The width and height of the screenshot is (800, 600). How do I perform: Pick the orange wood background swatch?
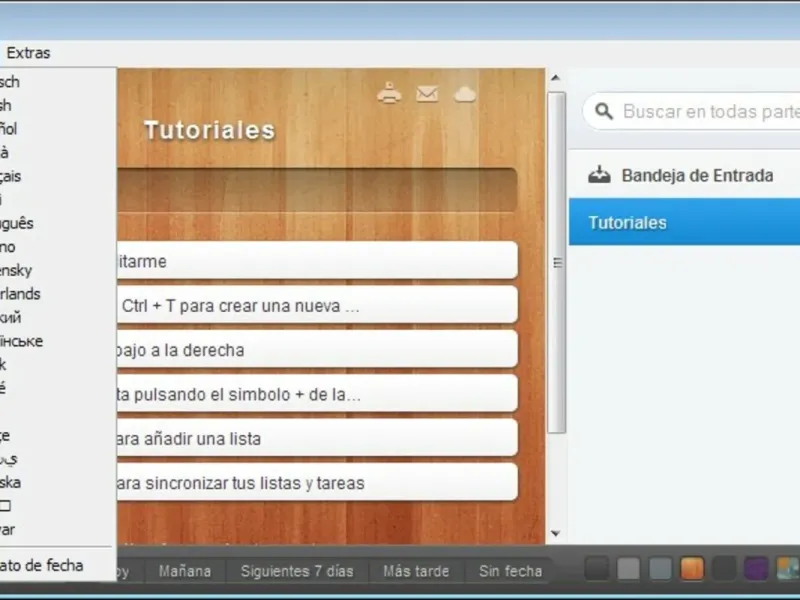(x=692, y=568)
